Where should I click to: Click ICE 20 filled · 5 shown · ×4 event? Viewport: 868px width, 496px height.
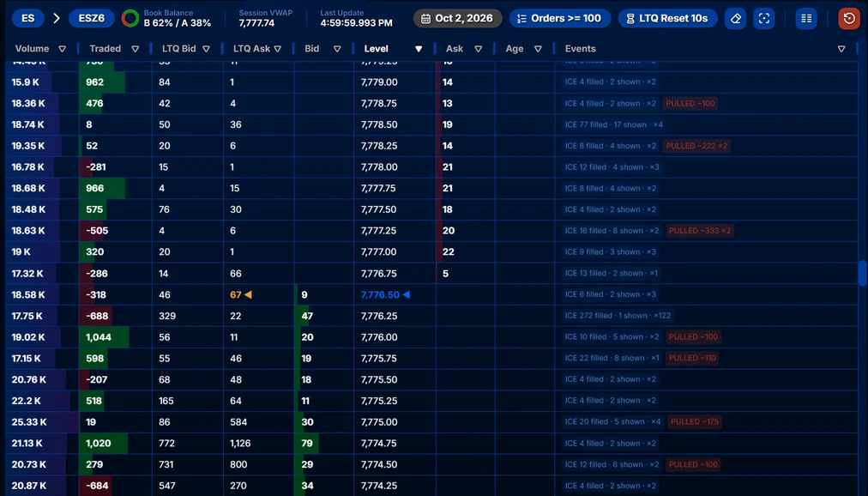(x=612, y=421)
